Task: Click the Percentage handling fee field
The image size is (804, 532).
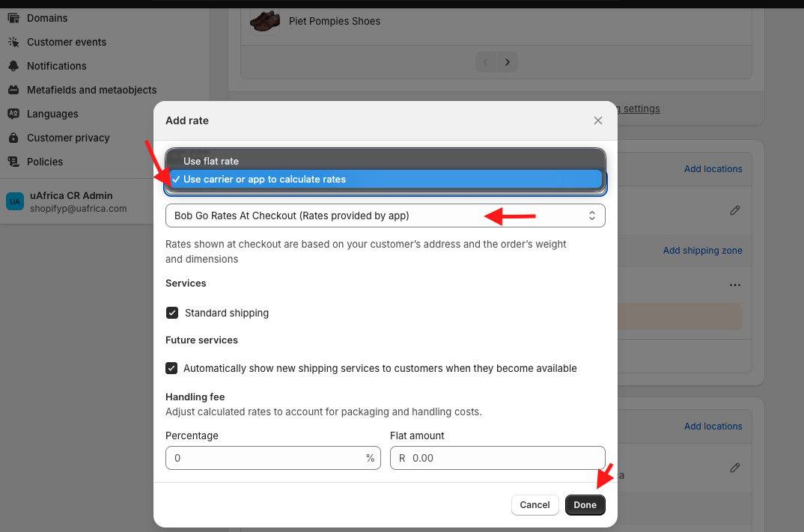Action: tap(265, 458)
